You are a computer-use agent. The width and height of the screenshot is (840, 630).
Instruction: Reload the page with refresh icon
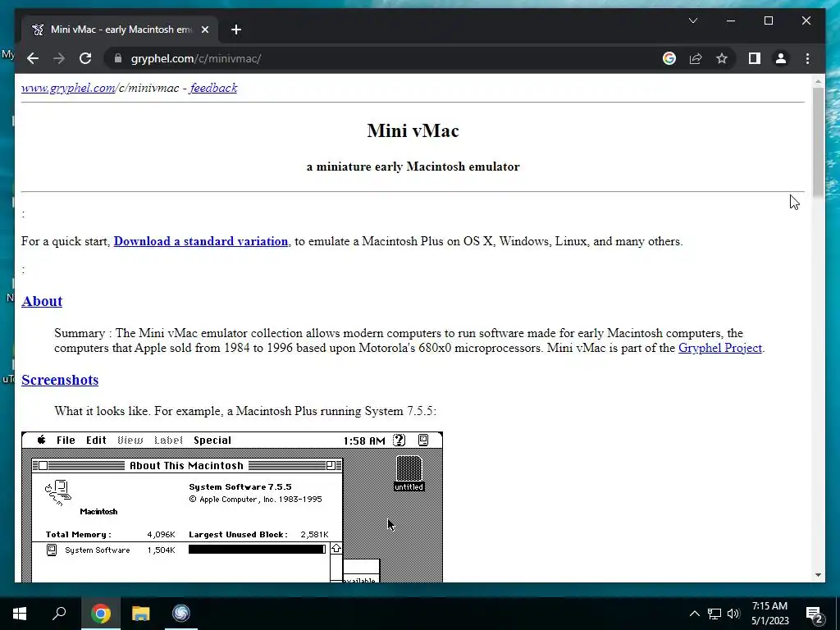click(x=85, y=58)
